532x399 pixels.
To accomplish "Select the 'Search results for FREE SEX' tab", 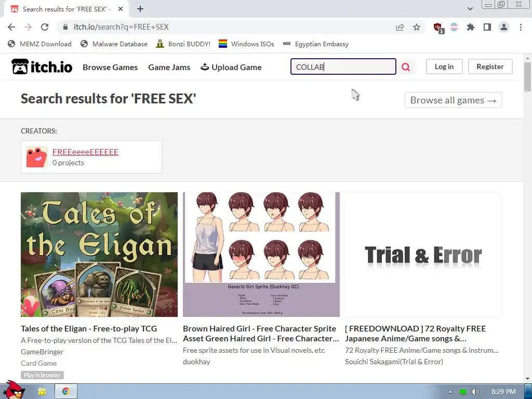I will (x=66, y=9).
